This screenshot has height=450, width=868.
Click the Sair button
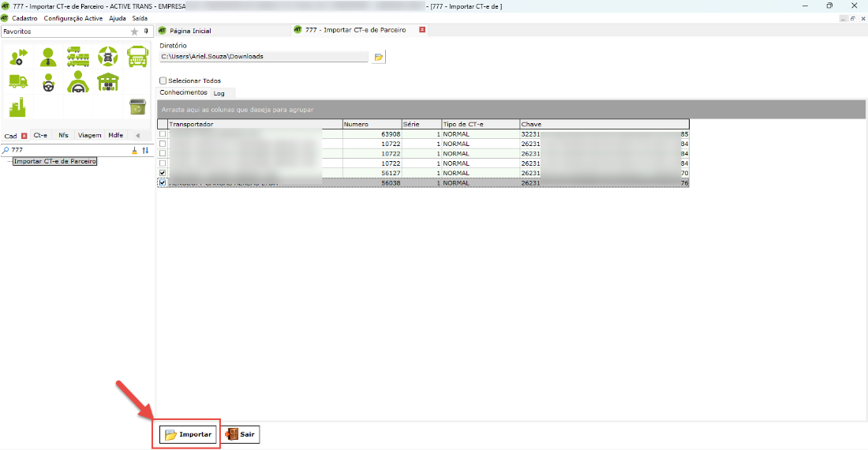pyautogui.click(x=240, y=434)
